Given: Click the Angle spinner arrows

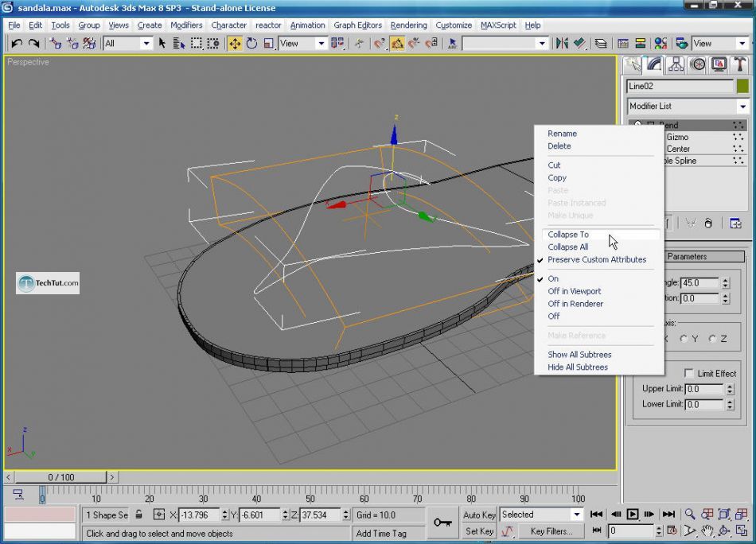Looking at the screenshot, I should (726, 283).
